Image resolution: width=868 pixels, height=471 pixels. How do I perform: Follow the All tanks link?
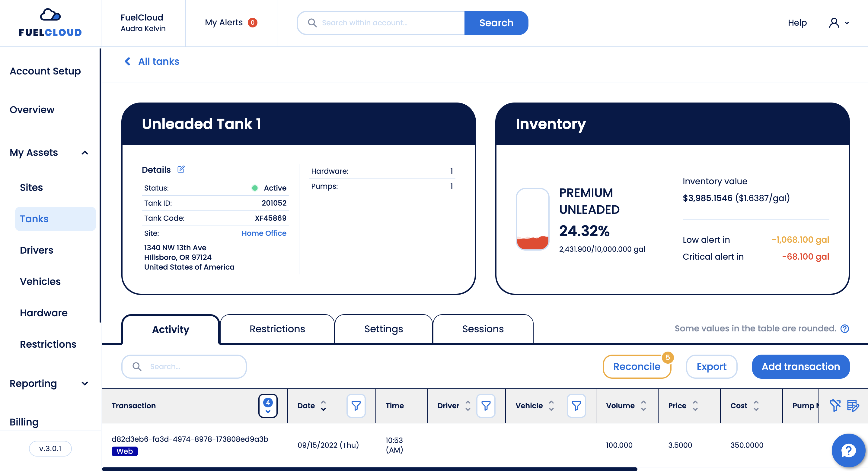pyautogui.click(x=158, y=61)
